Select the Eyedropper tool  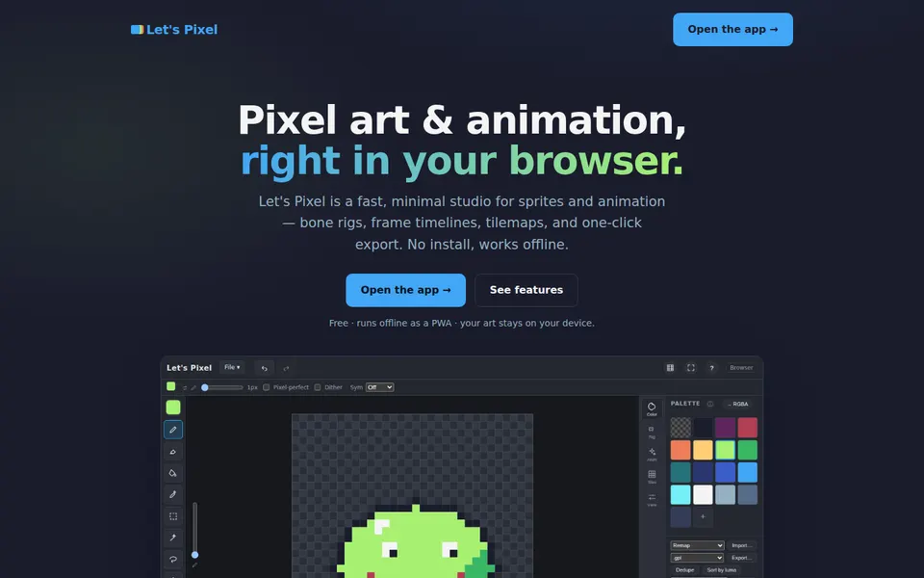[x=172, y=494]
